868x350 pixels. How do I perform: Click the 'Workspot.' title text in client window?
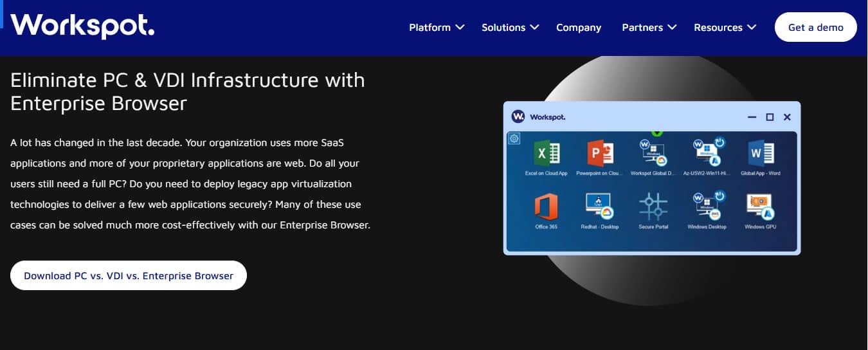click(547, 117)
